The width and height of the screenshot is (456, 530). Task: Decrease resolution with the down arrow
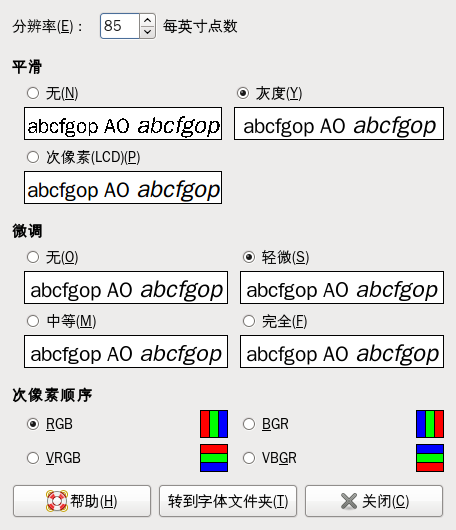point(147,32)
